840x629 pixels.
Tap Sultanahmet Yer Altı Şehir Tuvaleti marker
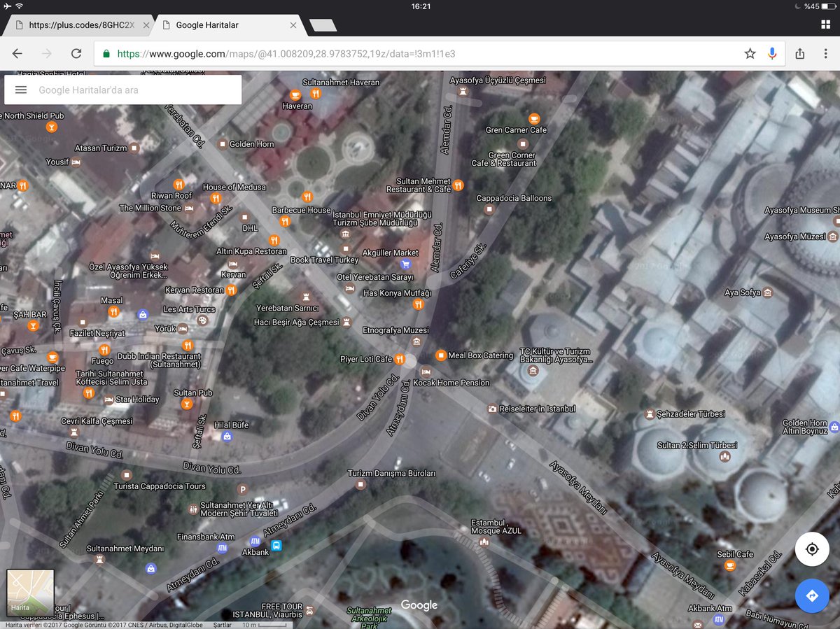[193, 509]
